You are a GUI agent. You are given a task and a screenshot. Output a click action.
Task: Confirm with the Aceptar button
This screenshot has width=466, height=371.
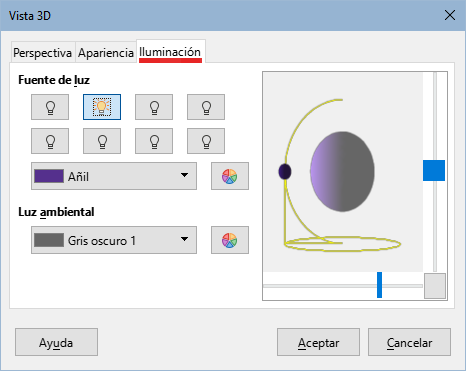coord(318,342)
